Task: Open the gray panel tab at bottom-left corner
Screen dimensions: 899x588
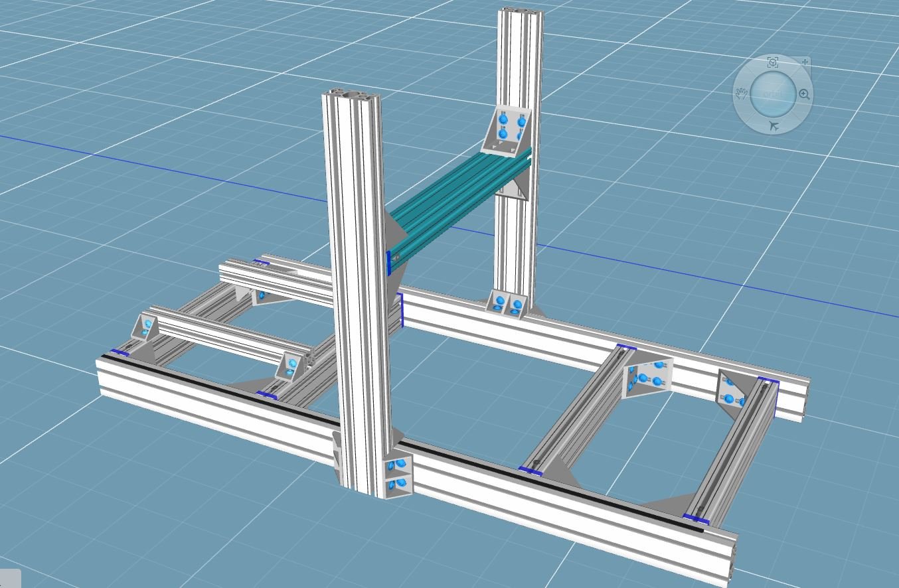Action: 9,578
